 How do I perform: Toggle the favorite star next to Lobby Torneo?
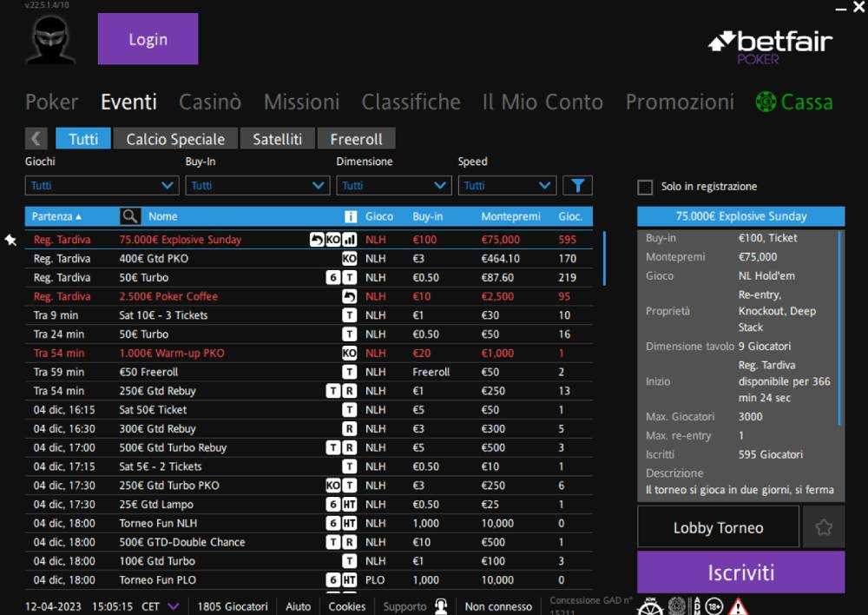(824, 527)
